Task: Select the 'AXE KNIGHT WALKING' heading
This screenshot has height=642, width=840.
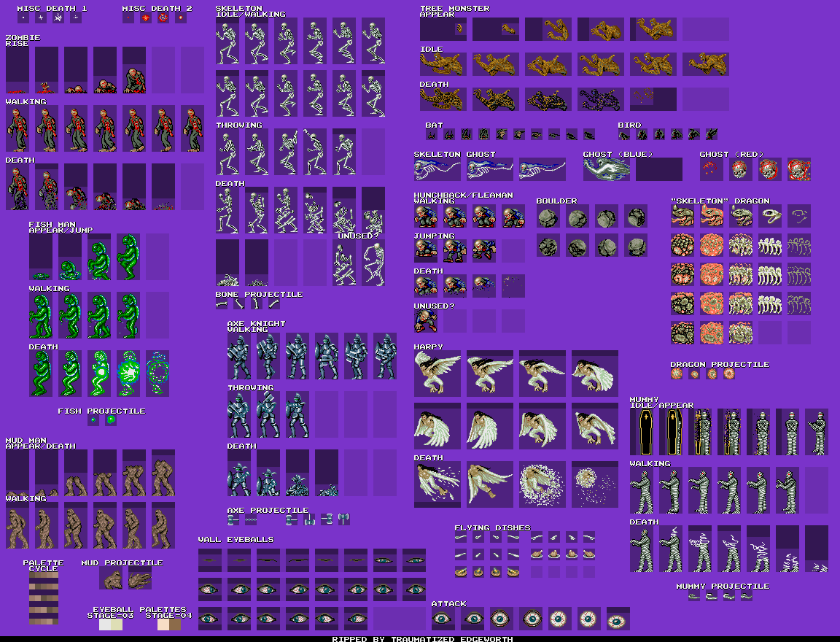Action: (x=257, y=326)
